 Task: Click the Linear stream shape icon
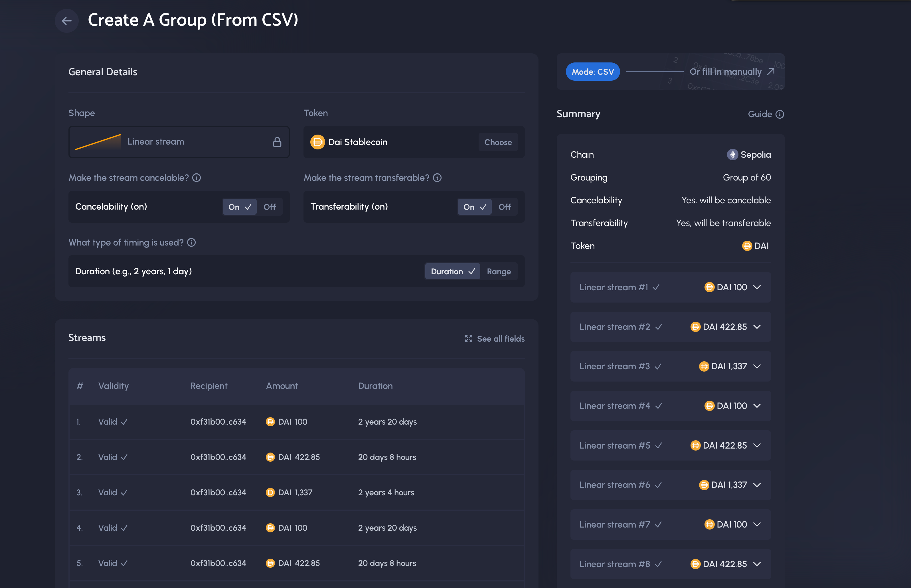tap(98, 141)
